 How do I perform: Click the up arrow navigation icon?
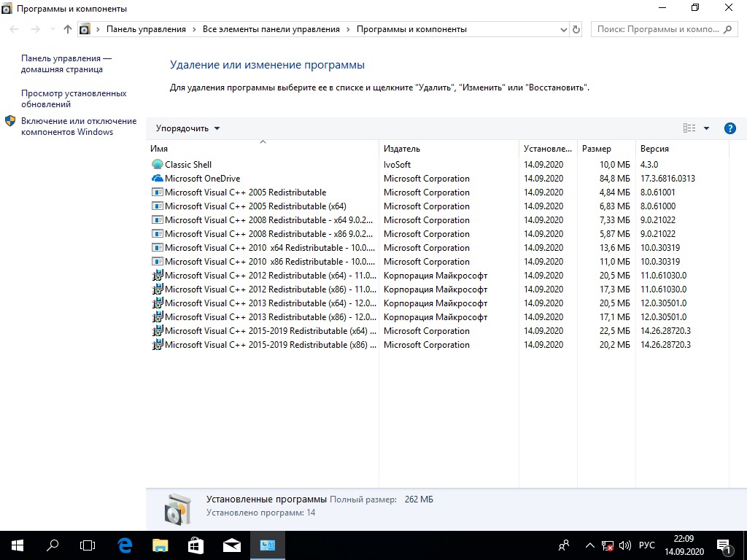(68, 29)
